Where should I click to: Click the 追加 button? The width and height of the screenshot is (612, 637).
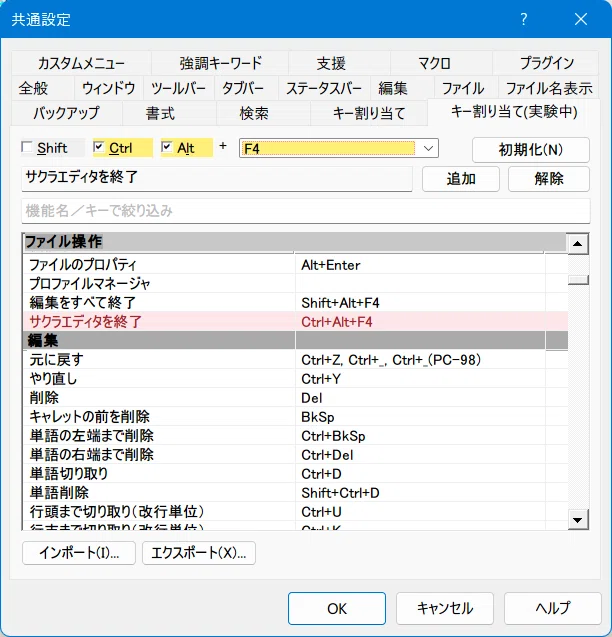[461, 179]
